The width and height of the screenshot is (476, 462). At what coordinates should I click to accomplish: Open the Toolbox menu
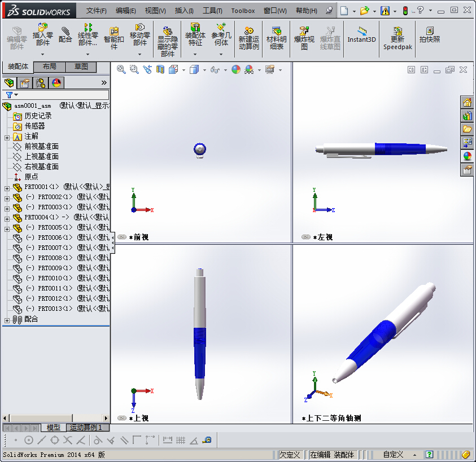[243, 11]
